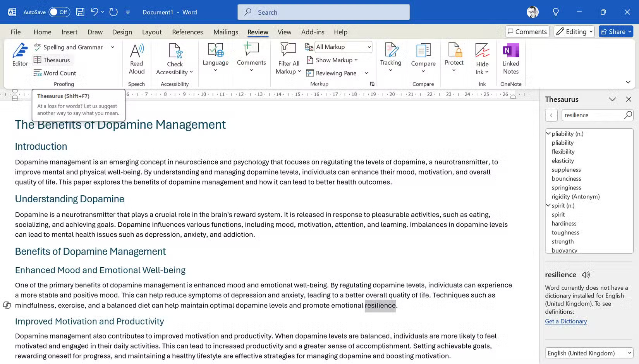639x364 pixels.
Task: Collapse the spirit (n.) thesaurus group
Action: [548, 205]
